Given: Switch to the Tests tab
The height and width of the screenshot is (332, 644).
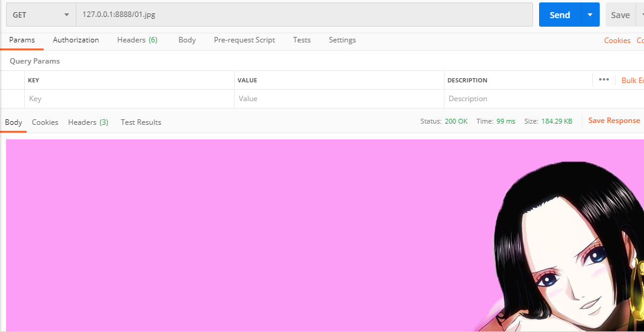Looking at the screenshot, I should click(302, 40).
